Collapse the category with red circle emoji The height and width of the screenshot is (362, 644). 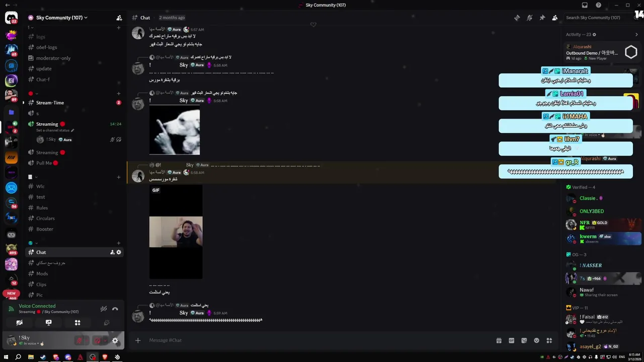coord(33,94)
